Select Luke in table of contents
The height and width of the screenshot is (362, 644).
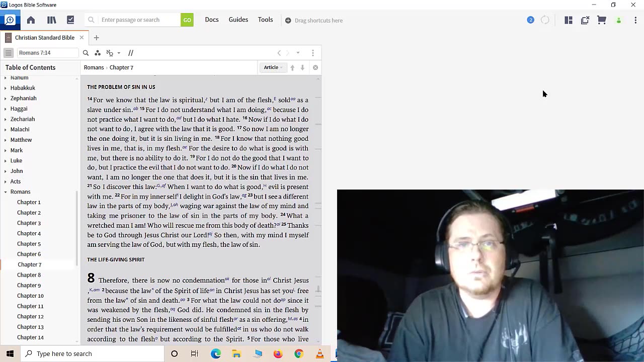[16, 160]
